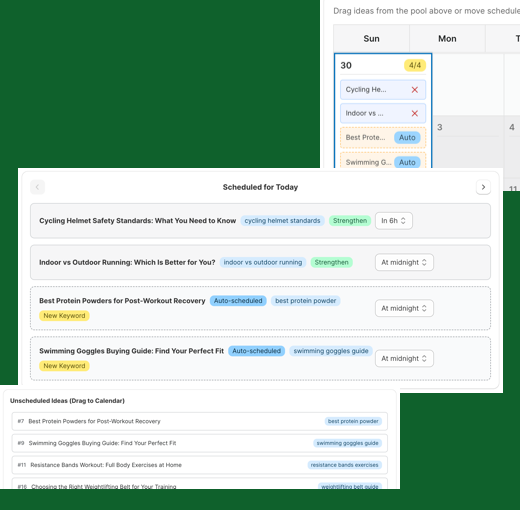Remove Cycling He... from calendar day 30
520x510 pixels.
point(414,90)
